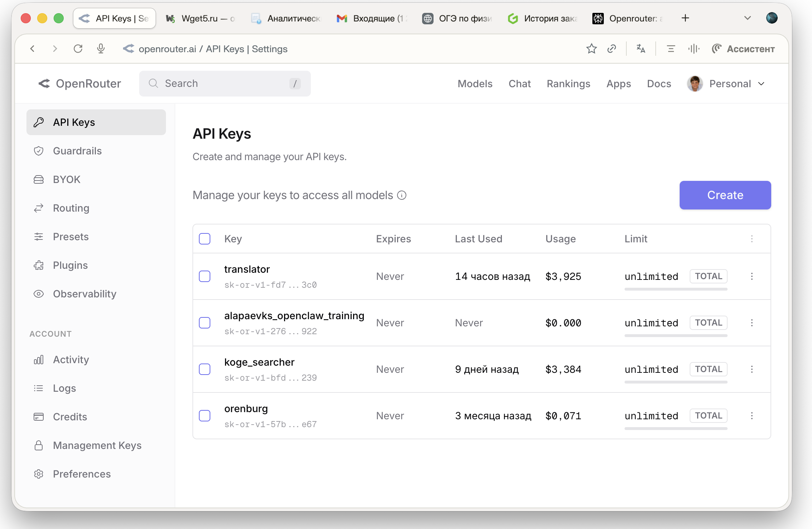This screenshot has width=812, height=529.
Task: Open the orenburg key three-dot menu
Action: pyautogui.click(x=752, y=416)
